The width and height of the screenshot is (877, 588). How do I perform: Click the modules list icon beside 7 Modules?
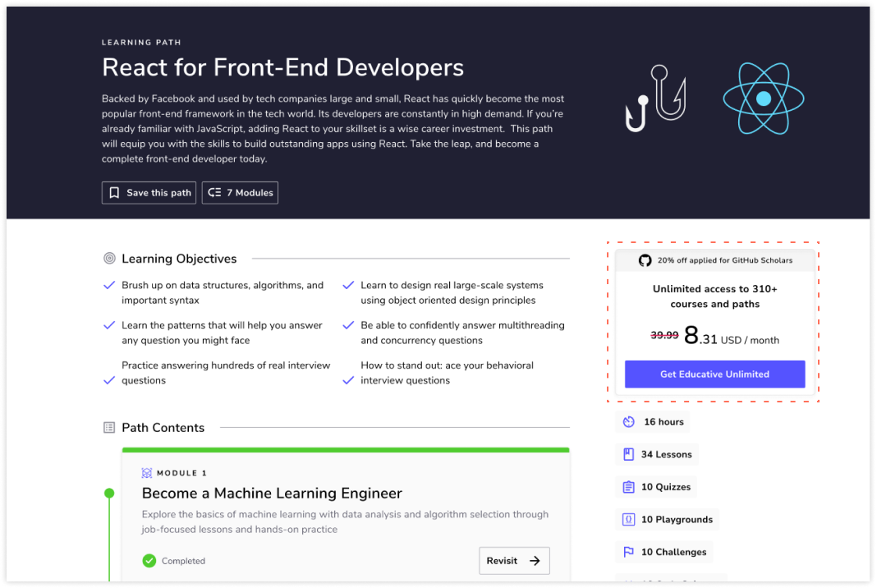pos(214,193)
